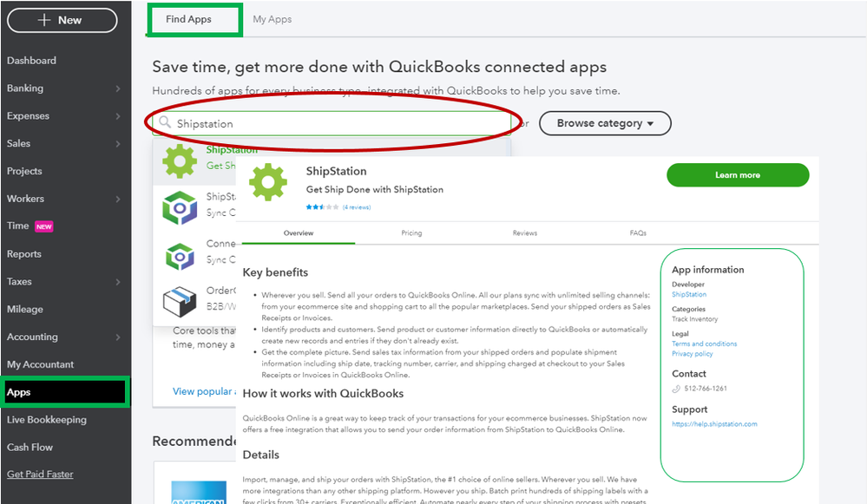Open the Privacy policy link
This screenshot has width=867, height=504.
pos(693,354)
